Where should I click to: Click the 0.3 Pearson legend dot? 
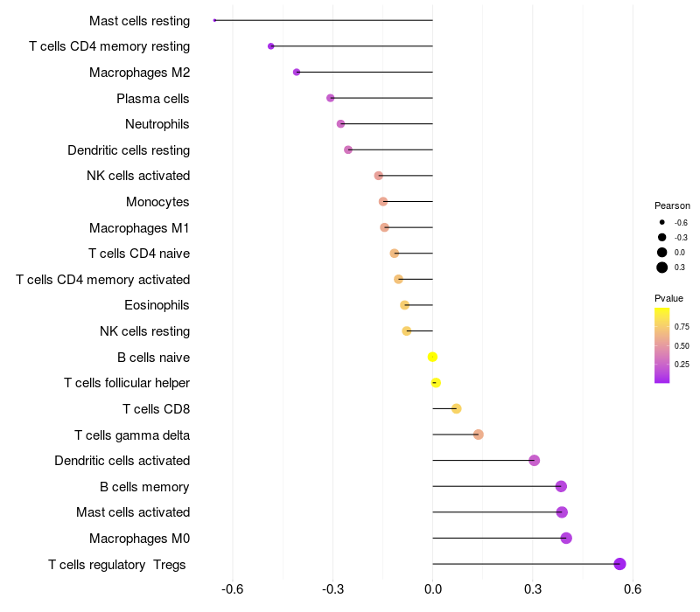coord(662,268)
